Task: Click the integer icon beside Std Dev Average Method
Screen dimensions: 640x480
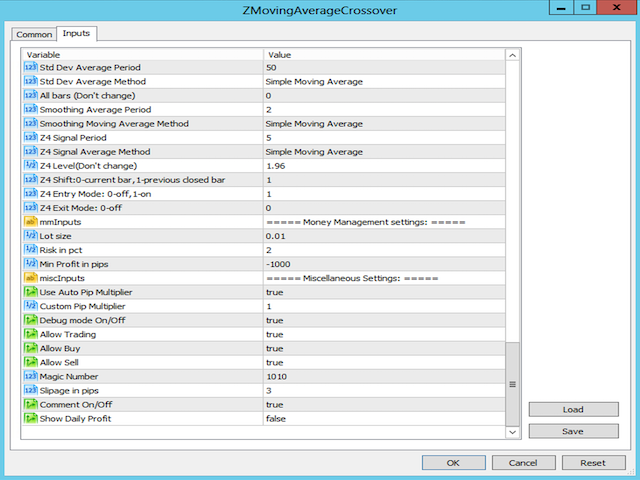Action: pyautogui.click(x=31, y=81)
